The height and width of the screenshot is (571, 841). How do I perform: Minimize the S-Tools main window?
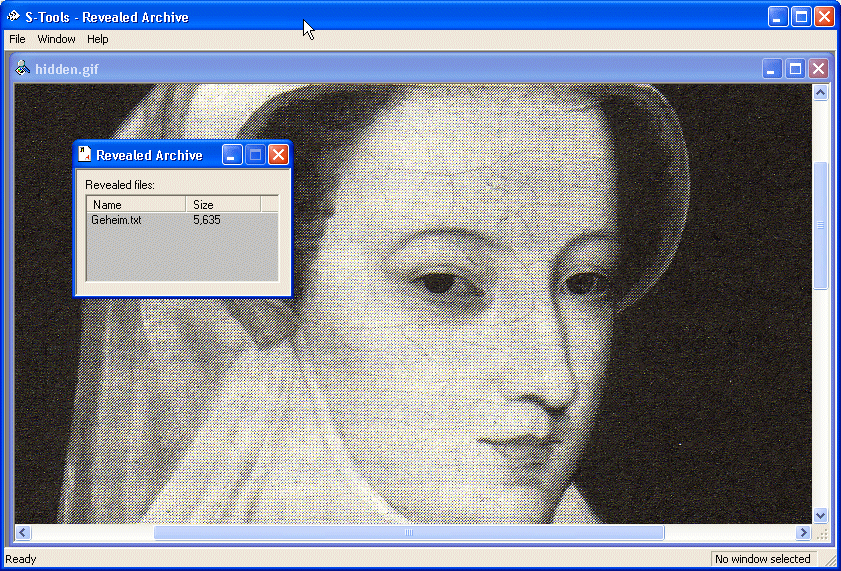pos(778,17)
